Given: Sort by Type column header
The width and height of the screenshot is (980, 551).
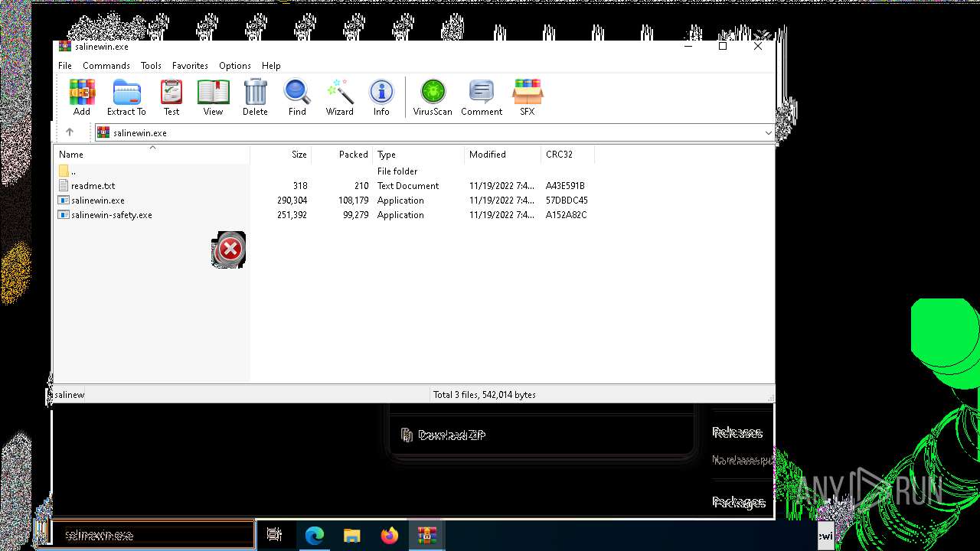Looking at the screenshot, I should [419, 155].
